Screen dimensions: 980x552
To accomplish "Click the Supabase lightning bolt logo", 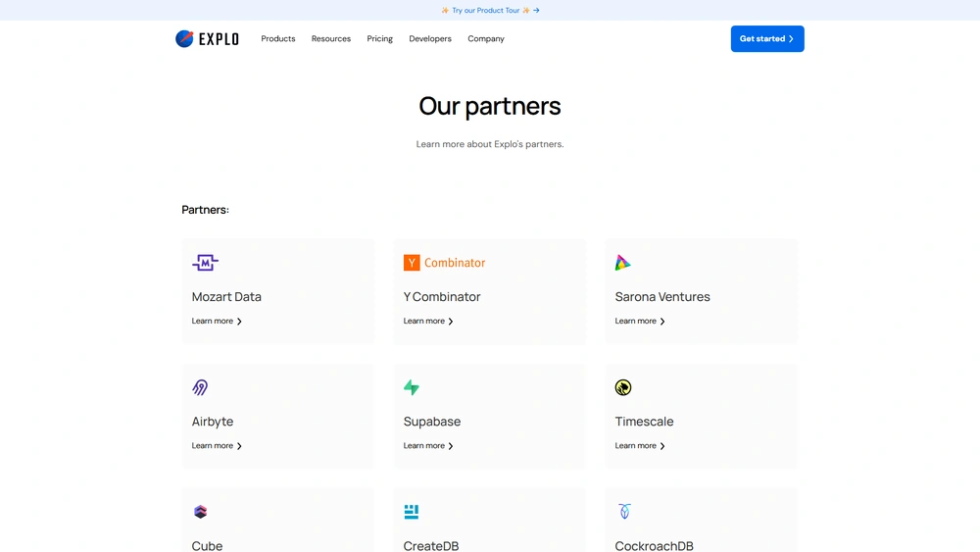I will (x=412, y=387).
